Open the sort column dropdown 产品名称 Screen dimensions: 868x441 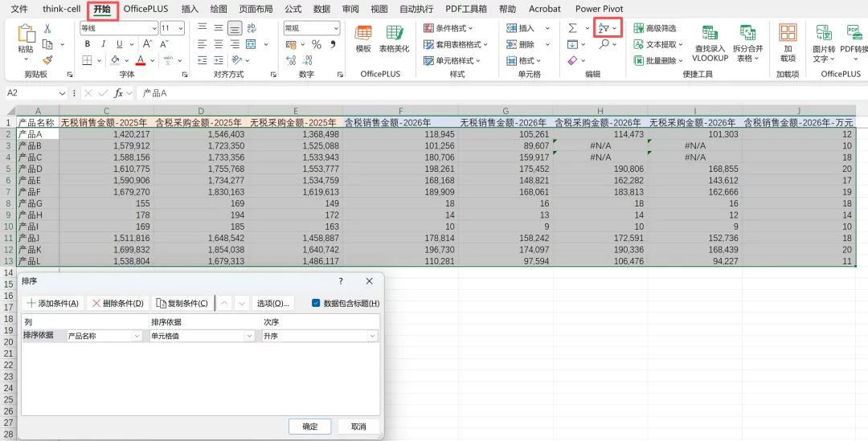[x=137, y=336]
